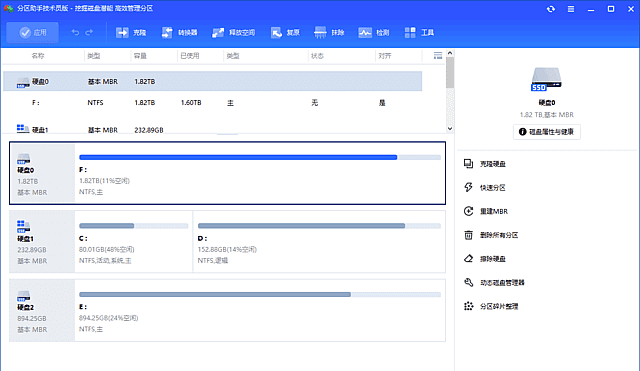Open the 抹除 (Wipe) toolbar item
640x371 pixels.
(329, 33)
